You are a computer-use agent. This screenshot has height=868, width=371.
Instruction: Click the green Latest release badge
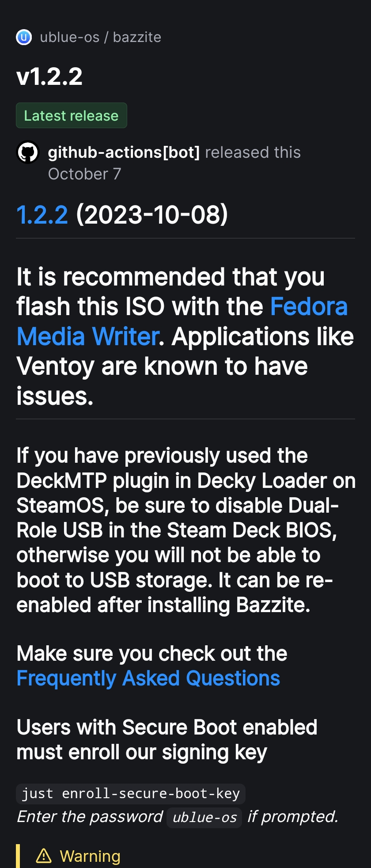71,116
